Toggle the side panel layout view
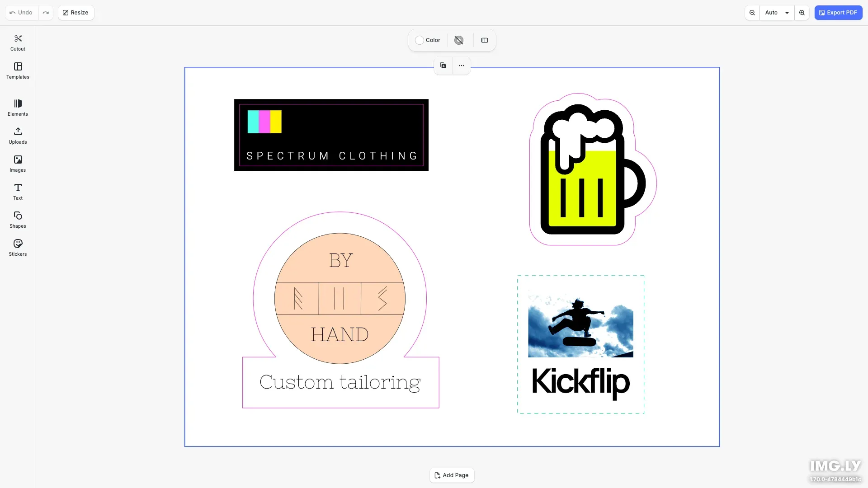Screen dimensions: 868x488 coord(484,40)
